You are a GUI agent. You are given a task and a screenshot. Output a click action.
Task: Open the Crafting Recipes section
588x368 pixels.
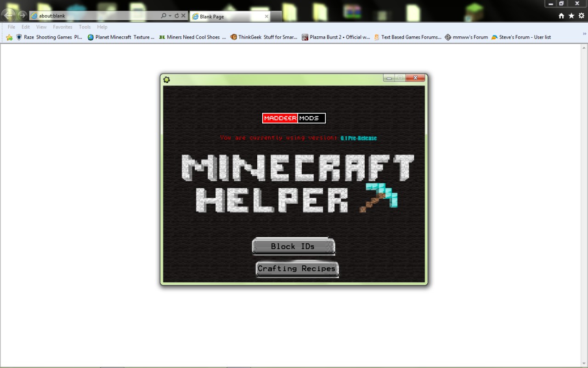pos(297,268)
